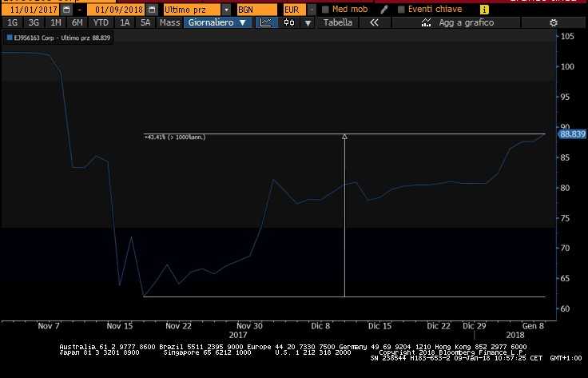Select the line chart type icon

[x=266, y=22]
